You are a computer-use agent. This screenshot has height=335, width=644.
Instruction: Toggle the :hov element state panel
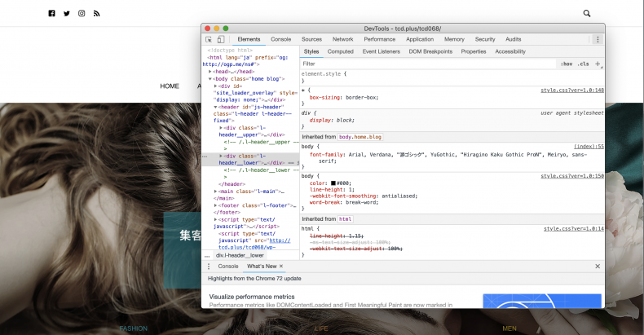pyautogui.click(x=567, y=64)
